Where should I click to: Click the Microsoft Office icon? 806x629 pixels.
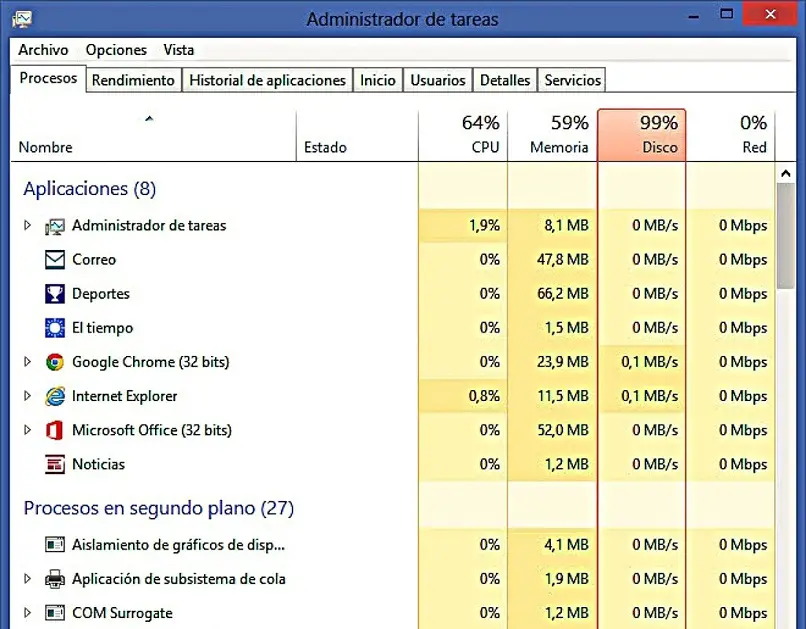(54, 430)
